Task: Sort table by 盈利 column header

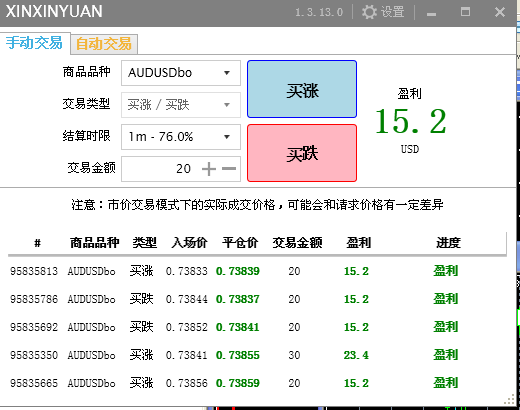Action: (359, 242)
